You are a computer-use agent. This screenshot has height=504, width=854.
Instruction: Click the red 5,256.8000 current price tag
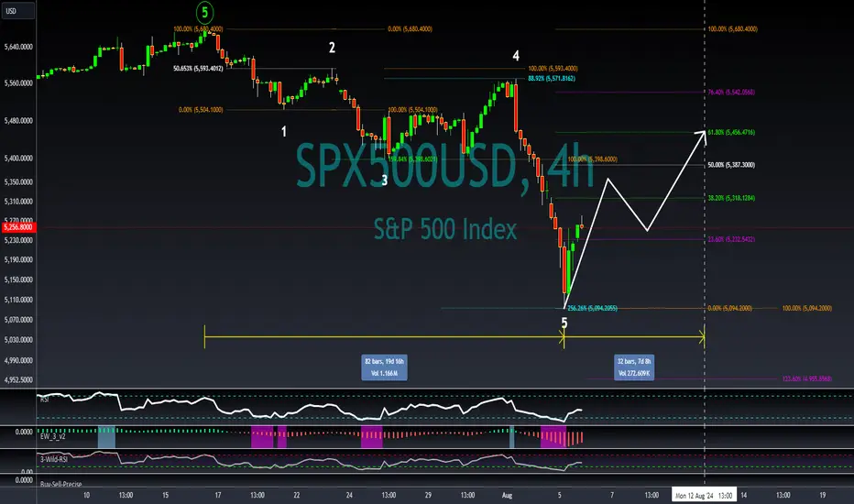18,227
